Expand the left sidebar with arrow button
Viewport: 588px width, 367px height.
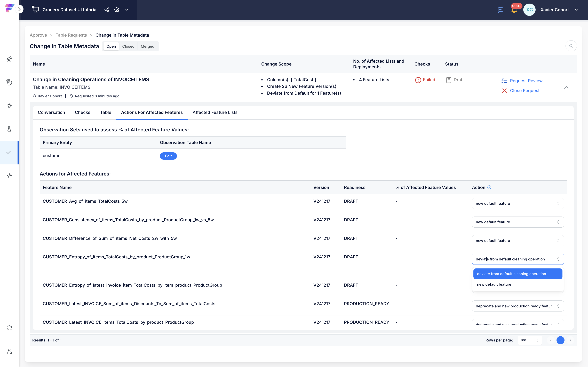19,10
